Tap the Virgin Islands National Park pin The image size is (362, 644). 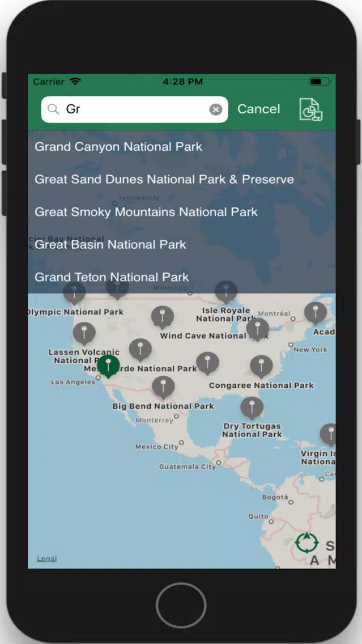click(x=329, y=435)
